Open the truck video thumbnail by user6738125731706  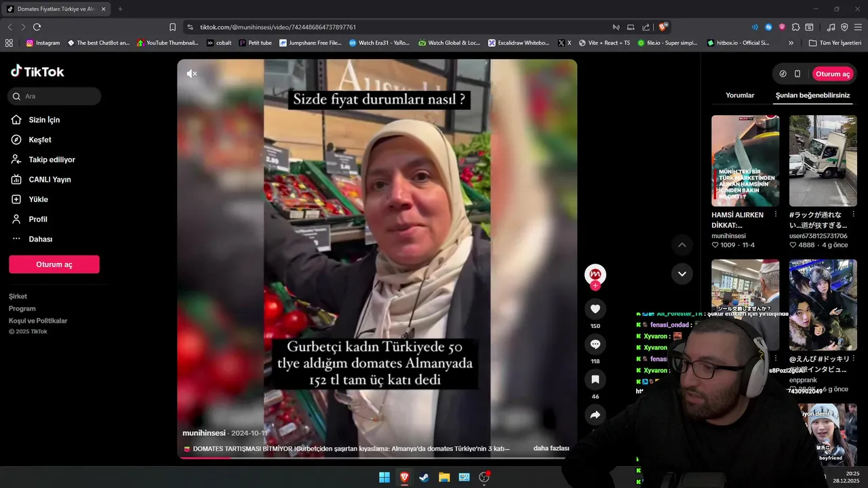823,161
